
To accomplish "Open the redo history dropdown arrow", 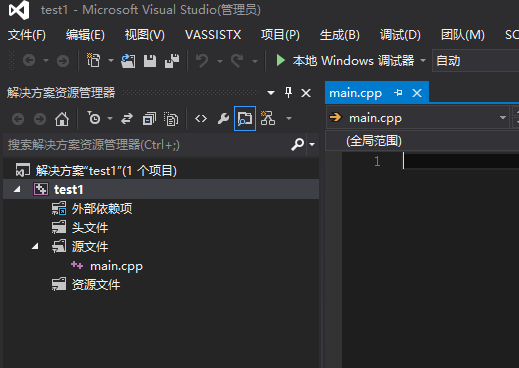I will click(255, 61).
